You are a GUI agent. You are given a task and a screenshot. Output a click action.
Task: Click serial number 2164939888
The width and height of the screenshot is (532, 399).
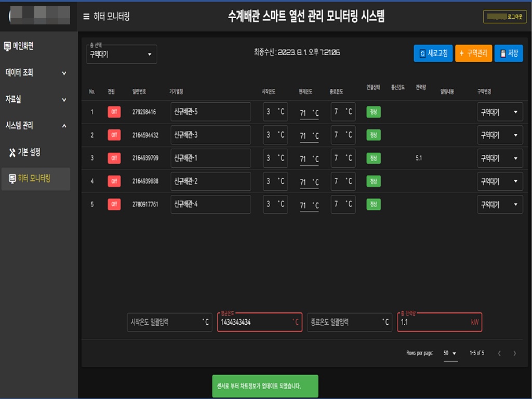pos(145,181)
